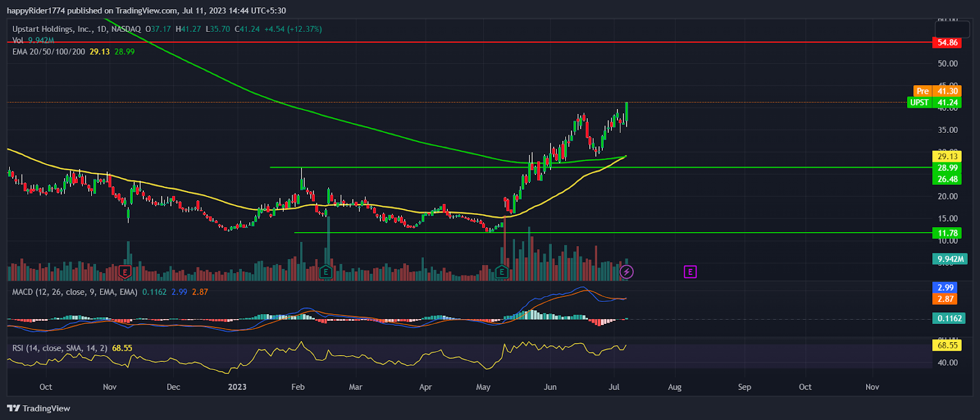Screen dimensions: 980x420
Task: Select the Jul label on the time axis
Action: click(614, 387)
